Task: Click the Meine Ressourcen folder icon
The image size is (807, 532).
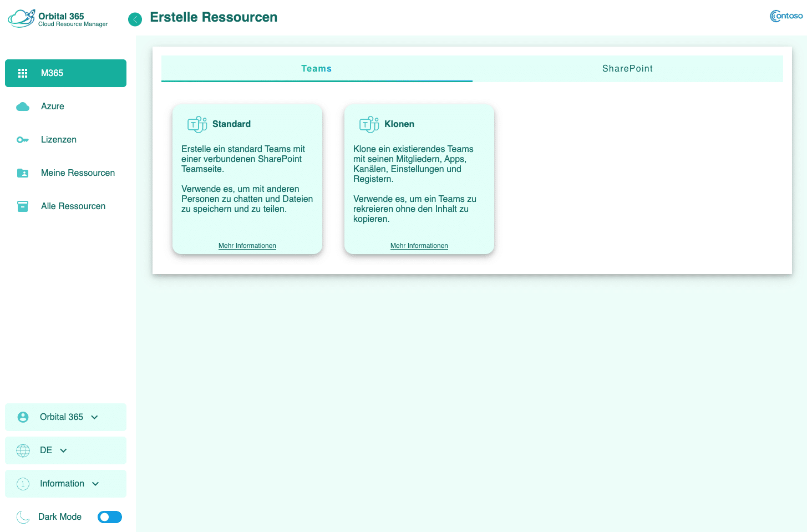Action: pos(23,173)
